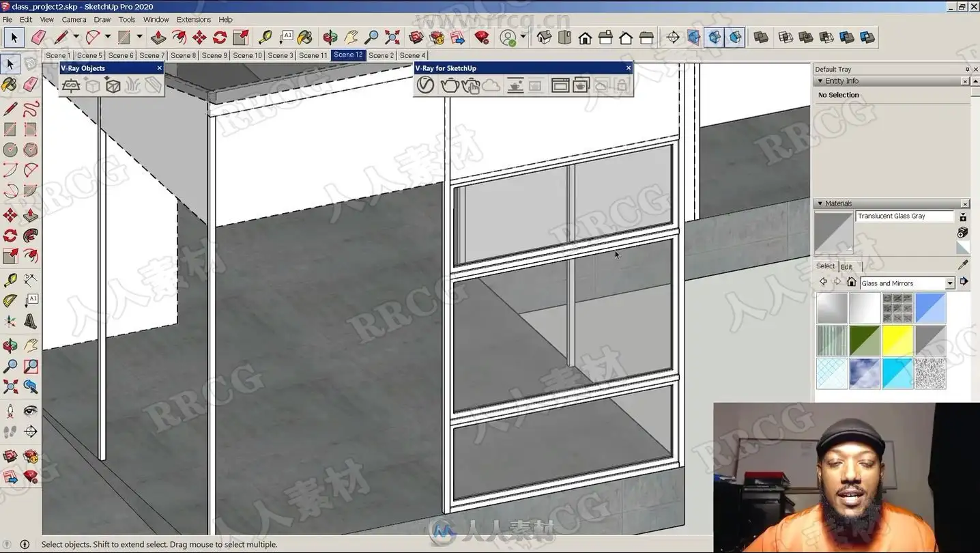Open V-Ray Asset Editor icon

coord(426,85)
